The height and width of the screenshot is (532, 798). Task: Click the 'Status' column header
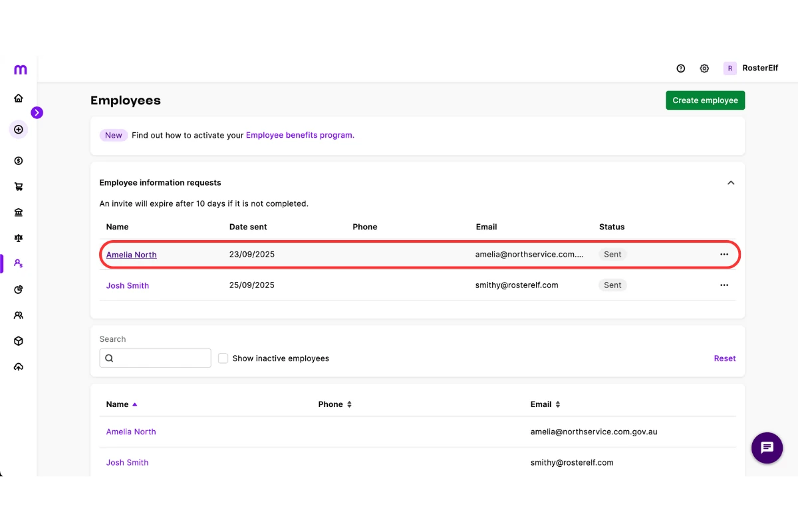pyautogui.click(x=612, y=227)
